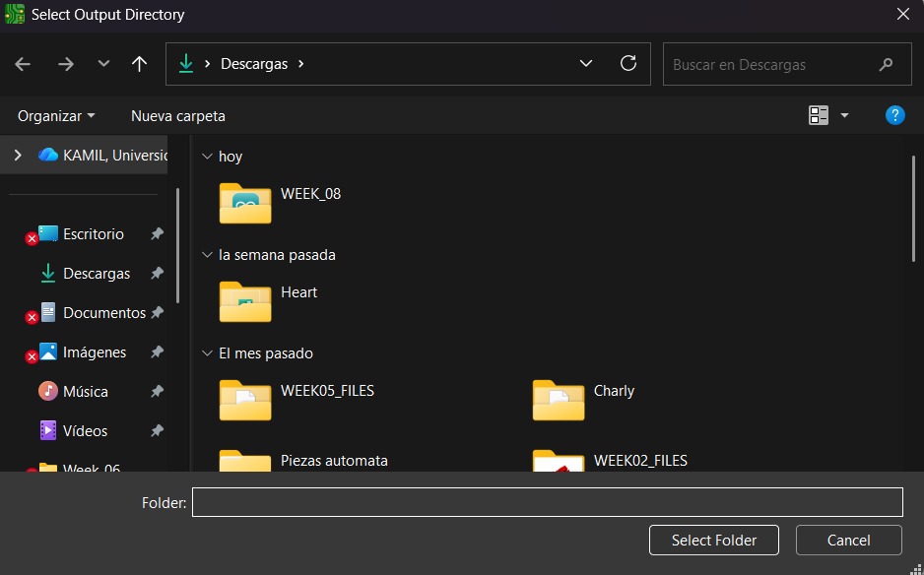Focus the Buscar en Descargas search box
Screen dimensions: 924x575
coord(787,64)
